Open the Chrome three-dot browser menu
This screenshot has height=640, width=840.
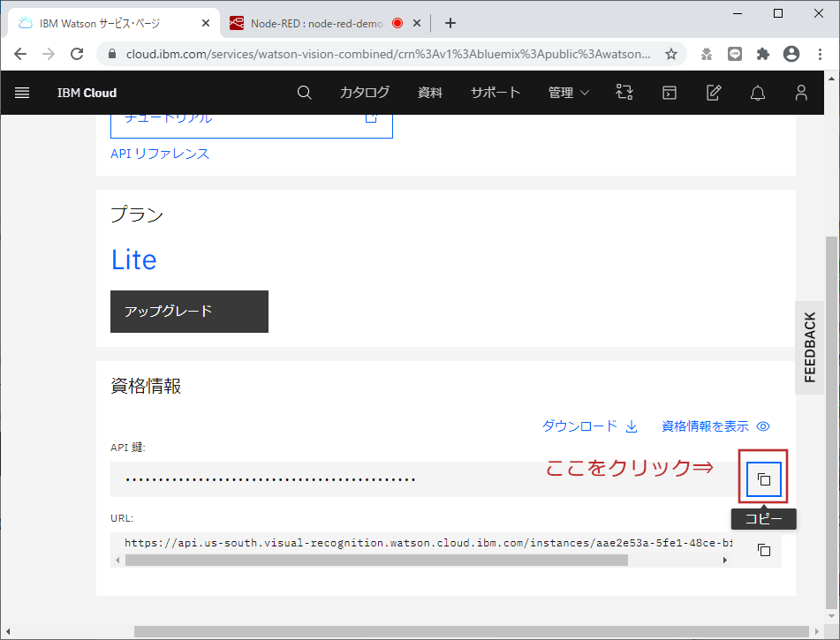819,53
